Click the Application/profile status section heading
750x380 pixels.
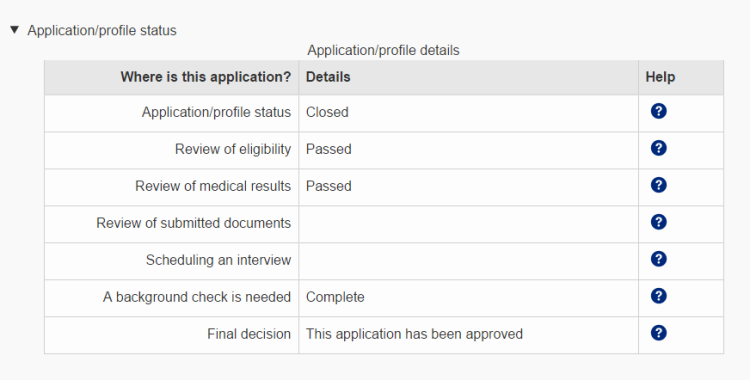pyautogui.click(x=102, y=31)
